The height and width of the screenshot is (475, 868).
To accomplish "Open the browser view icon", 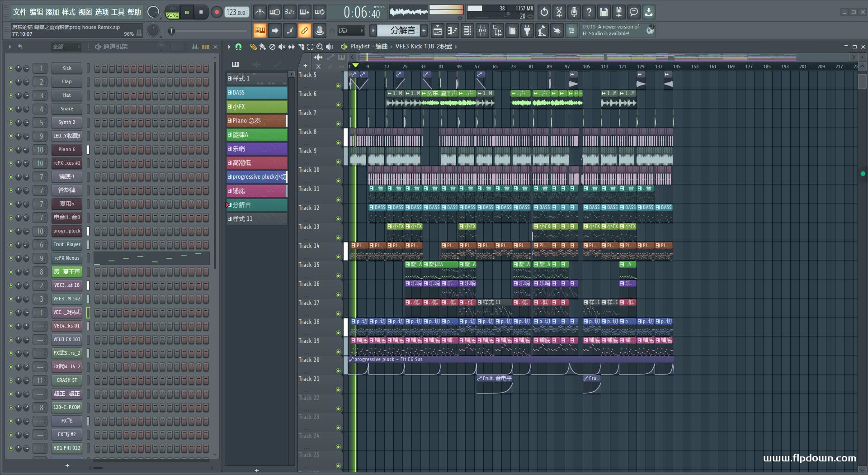I will pos(497,31).
